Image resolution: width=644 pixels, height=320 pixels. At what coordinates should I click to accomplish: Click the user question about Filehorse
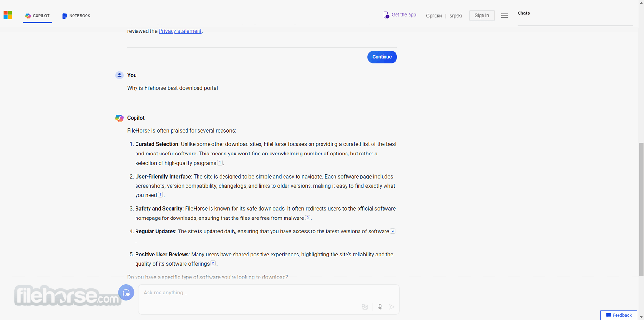coord(173,88)
